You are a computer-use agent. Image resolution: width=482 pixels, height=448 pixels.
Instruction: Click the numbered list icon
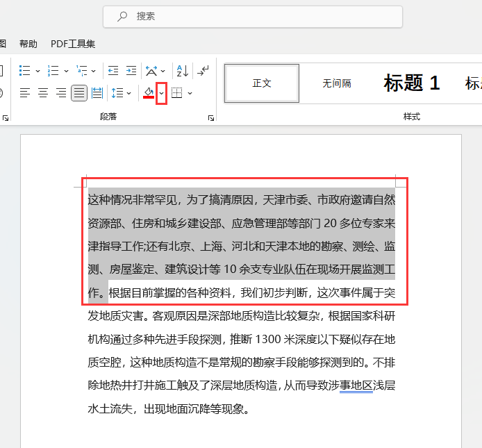(53, 71)
